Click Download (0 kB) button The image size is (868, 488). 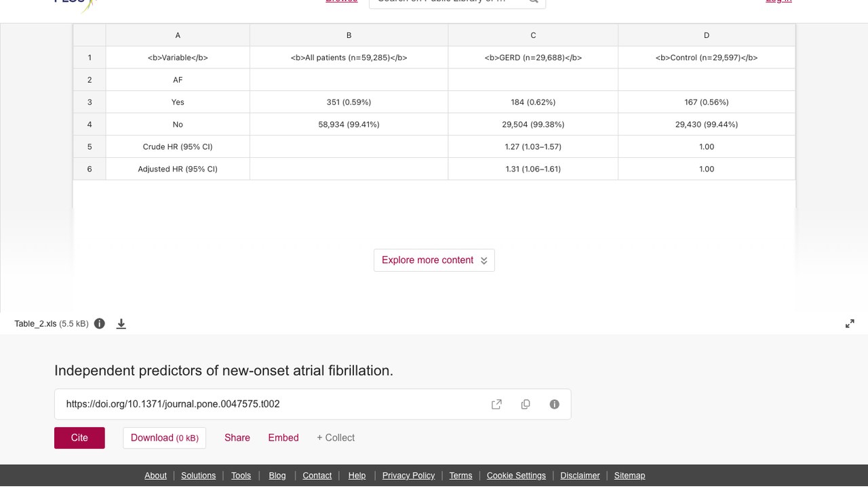165,438
